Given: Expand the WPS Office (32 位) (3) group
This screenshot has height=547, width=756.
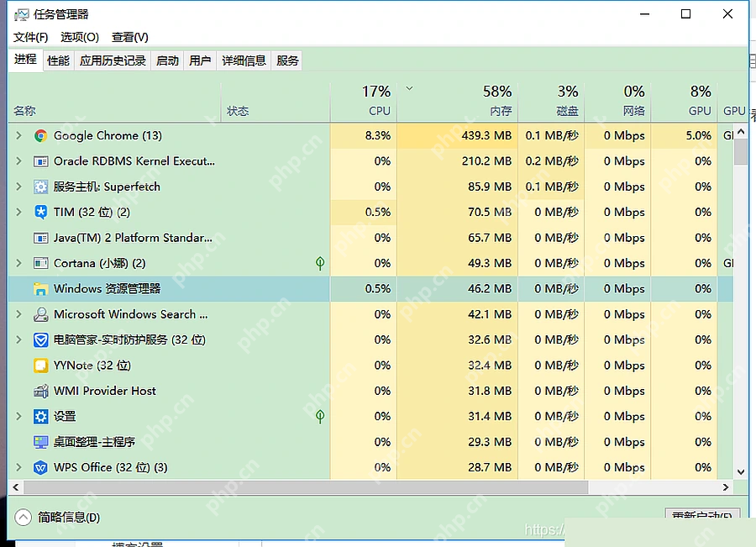Looking at the screenshot, I should tap(18, 467).
